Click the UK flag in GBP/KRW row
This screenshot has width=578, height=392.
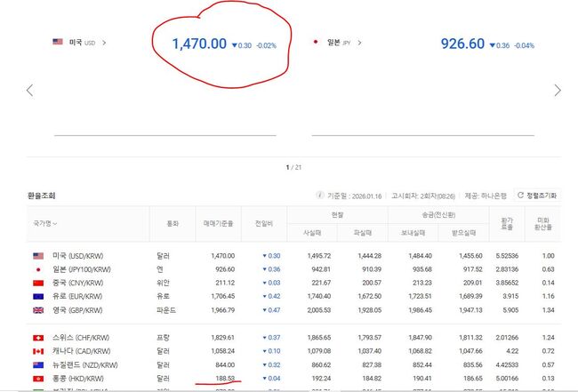pos(38,310)
